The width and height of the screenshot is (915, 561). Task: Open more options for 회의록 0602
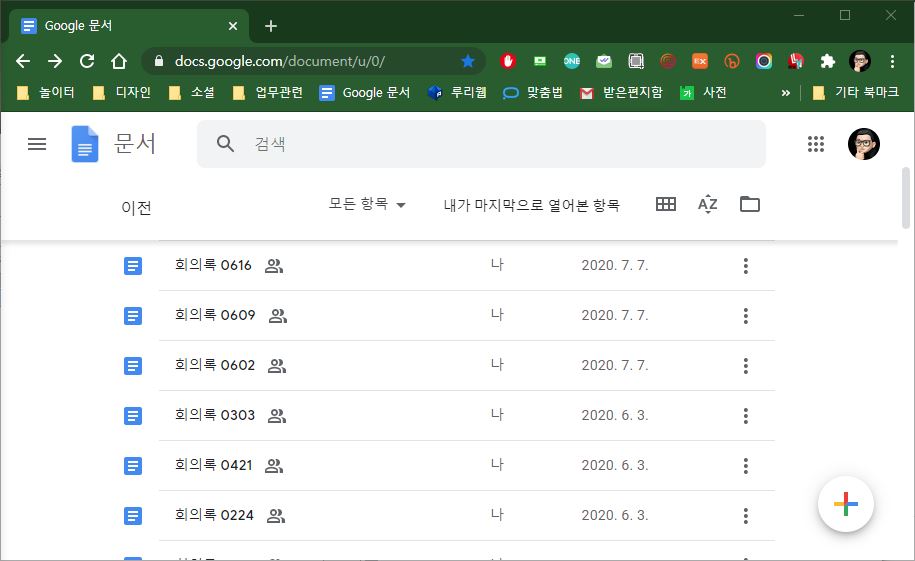746,366
